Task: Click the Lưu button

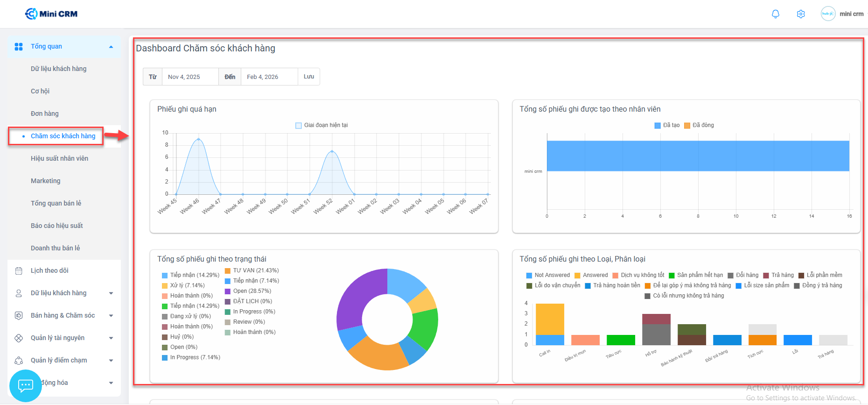Action: tap(308, 77)
